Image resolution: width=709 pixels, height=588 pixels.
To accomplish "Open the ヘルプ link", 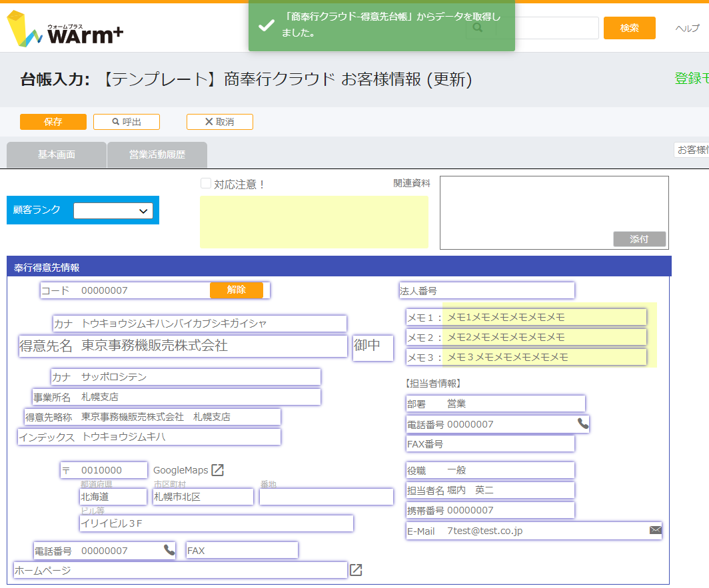I will coord(687,28).
